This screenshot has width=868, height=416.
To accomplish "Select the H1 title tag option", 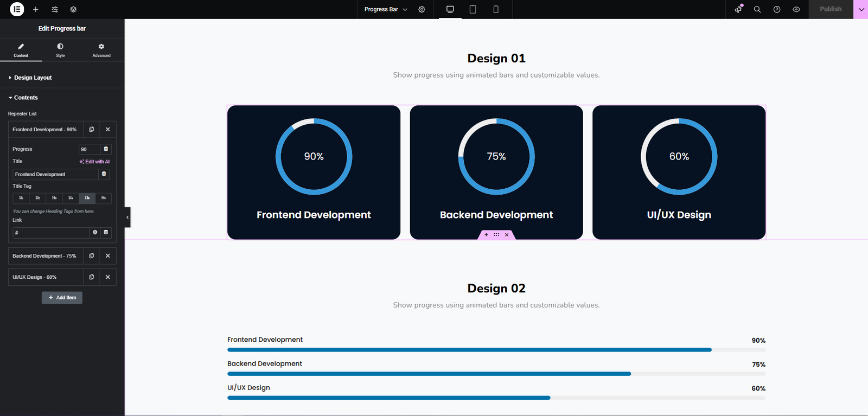I will [x=21, y=198].
